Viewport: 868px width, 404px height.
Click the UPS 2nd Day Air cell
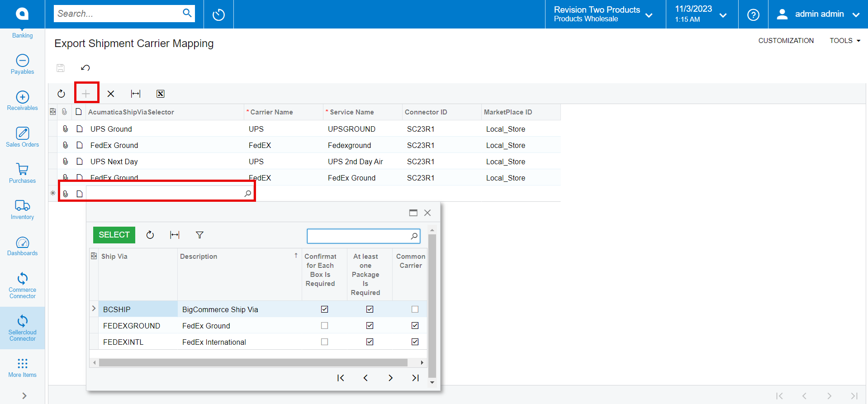tap(363, 162)
